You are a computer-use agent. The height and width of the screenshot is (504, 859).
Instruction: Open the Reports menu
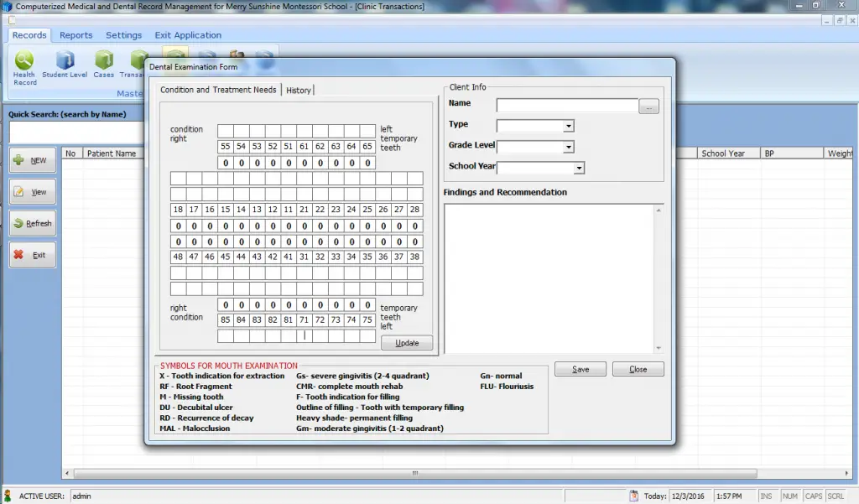click(x=75, y=35)
